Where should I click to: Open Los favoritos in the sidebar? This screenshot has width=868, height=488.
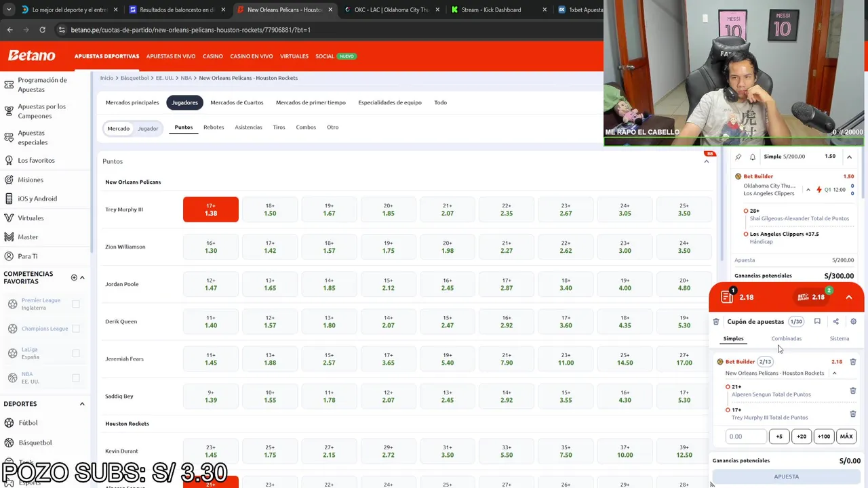click(x=36, y=161)
